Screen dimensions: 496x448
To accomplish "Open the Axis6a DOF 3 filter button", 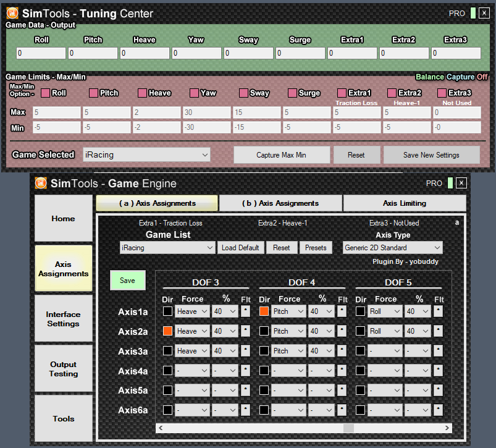I will tap(245, 409).
